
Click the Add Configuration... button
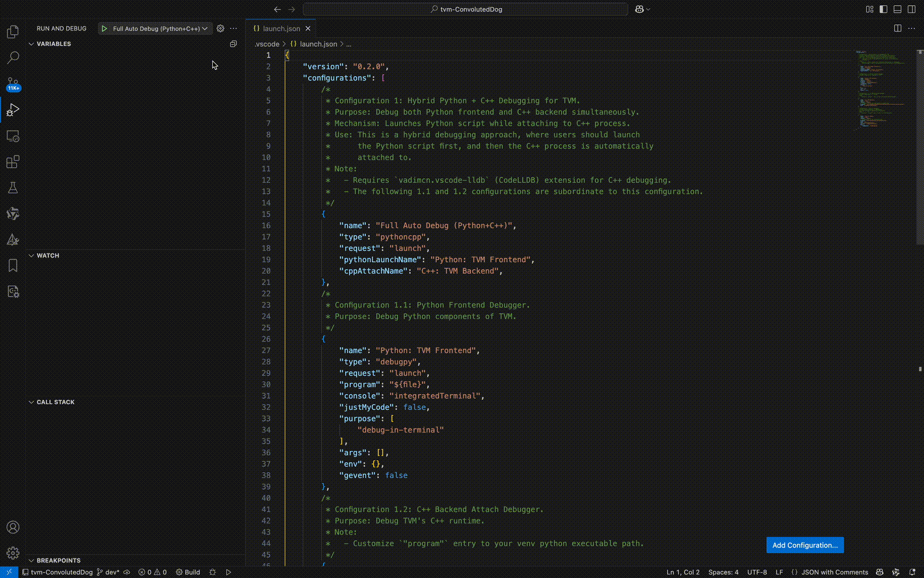pyautogui.click(x=805, y=545)
